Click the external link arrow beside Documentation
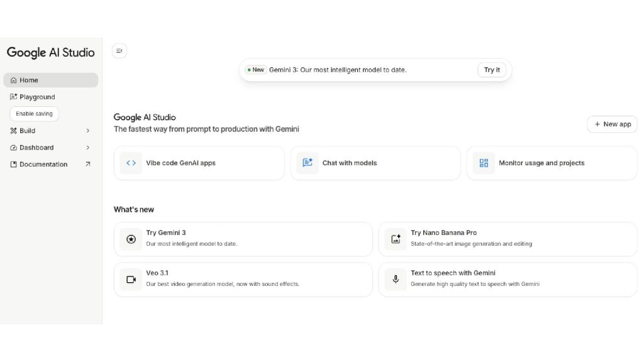This screenshot has width=644, height=362. (87, 164)
